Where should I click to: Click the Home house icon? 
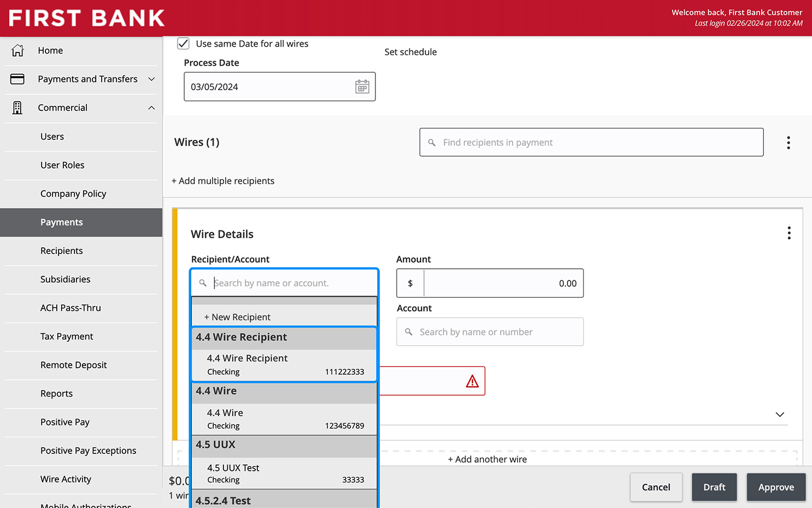coord(17,50)
